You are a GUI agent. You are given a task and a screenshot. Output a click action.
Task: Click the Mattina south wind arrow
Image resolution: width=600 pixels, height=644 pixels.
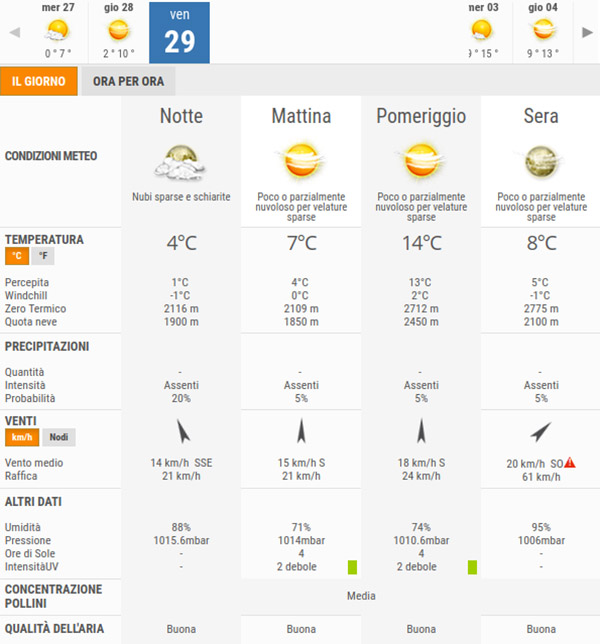(x=301, y=431)
